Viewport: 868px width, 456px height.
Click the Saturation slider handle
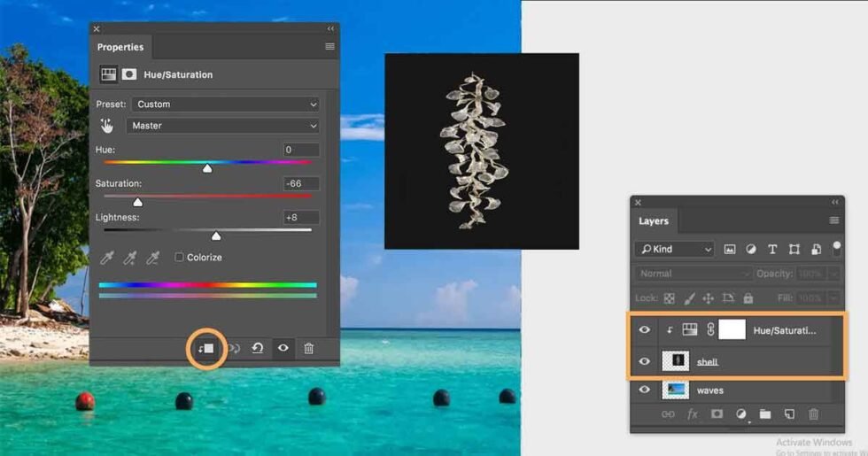coord(137,202)
